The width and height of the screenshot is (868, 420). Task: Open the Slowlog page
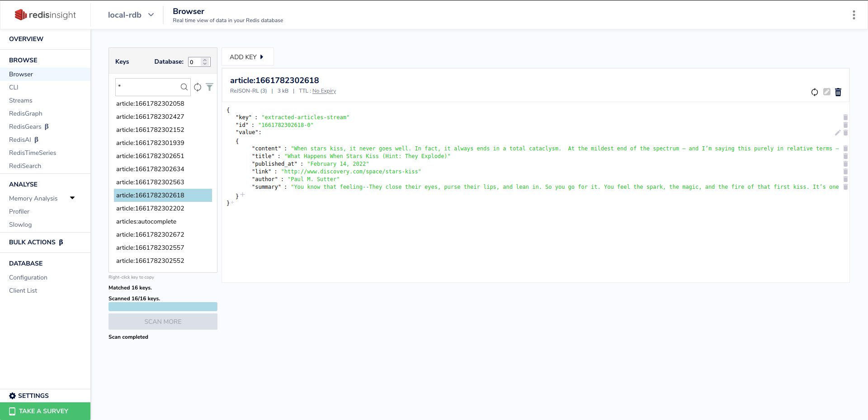point(20,224)
